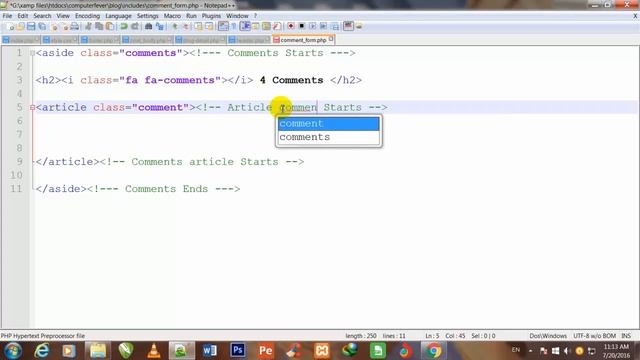Create a new document with the New toolbar icon

[x=10, y=26]
